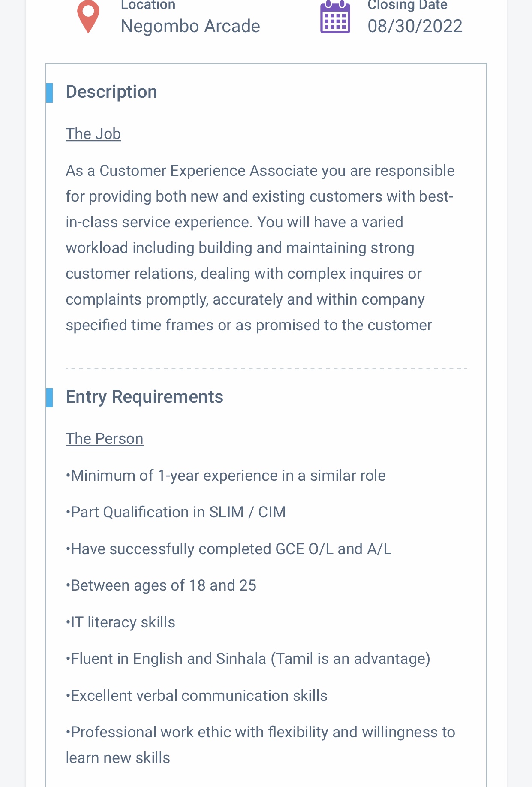Tap the closing date 08/30/2022
Screen dimensions: 532x787
415,26
